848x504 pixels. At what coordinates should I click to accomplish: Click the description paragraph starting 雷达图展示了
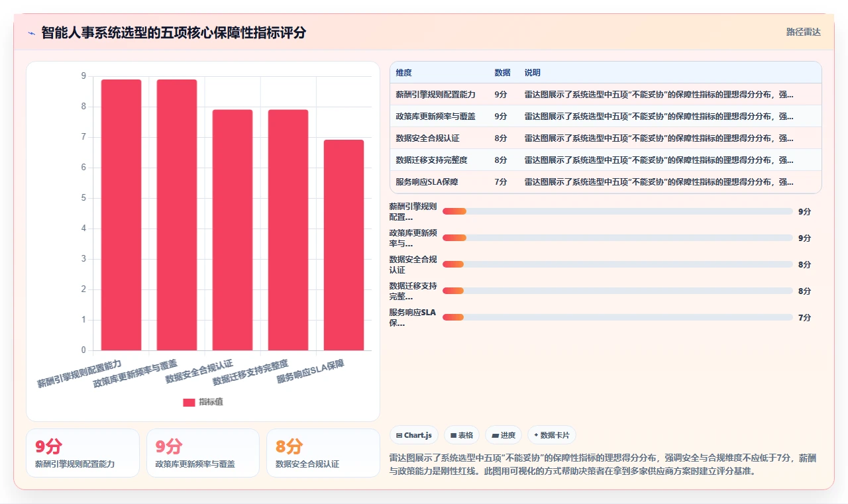[x=605, y=465]
